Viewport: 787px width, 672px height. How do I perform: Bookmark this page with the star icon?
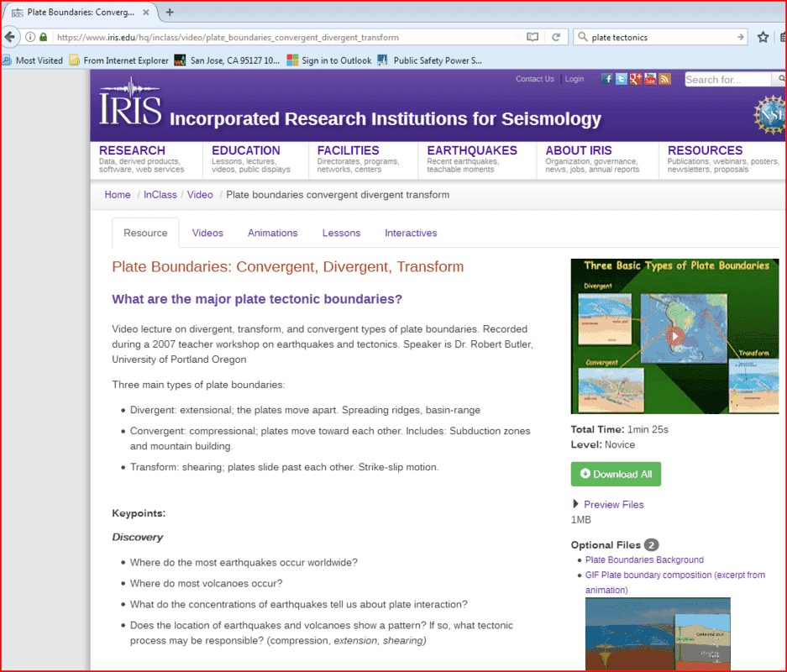pos(763,37)
